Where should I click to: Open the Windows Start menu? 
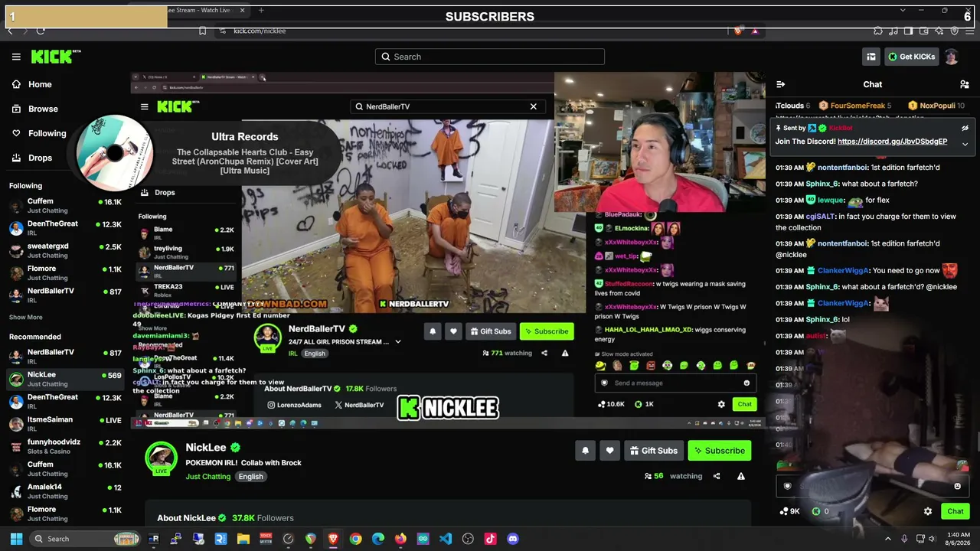click(x=16, y=539)
